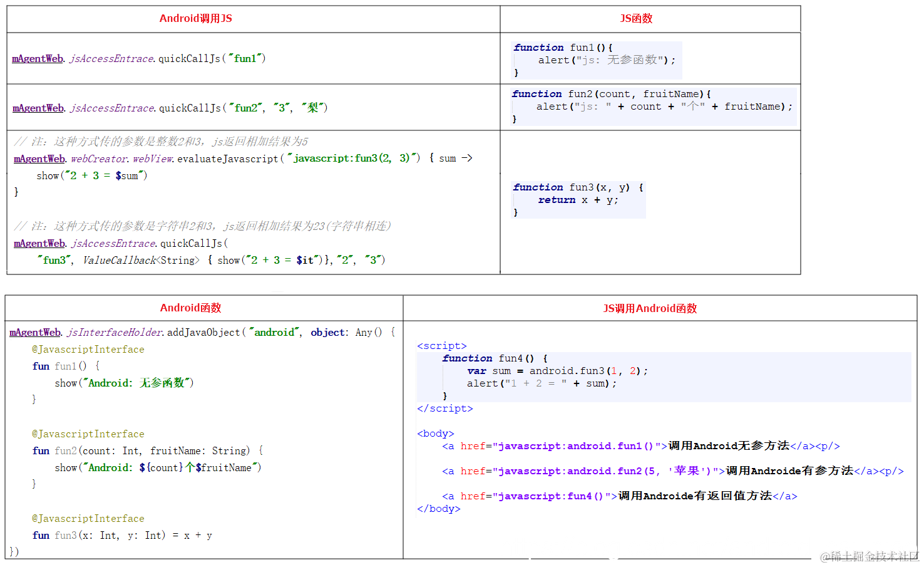
Task: Click 'fun fun2(count: Int, fruitName: String)' line
Action: [x=148, y=450]
